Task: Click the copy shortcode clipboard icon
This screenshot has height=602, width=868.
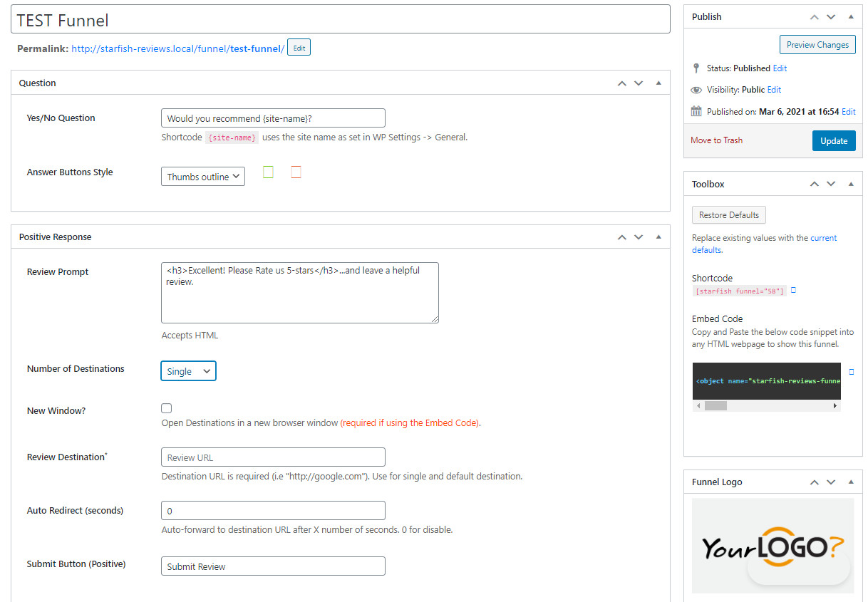Action: point(793,290)
